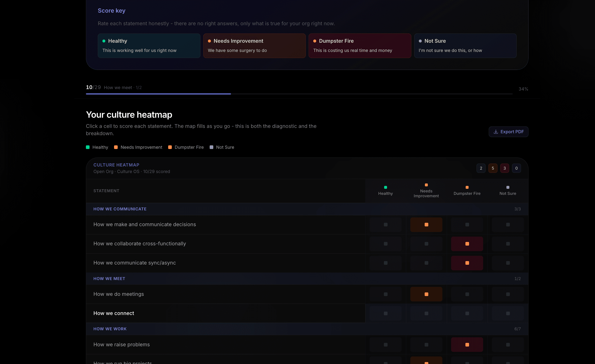The width and height of the screenshot is (595, 364).
Task: Click 'How we communicate sync/async' text
Action: click(x=135, y=263)
